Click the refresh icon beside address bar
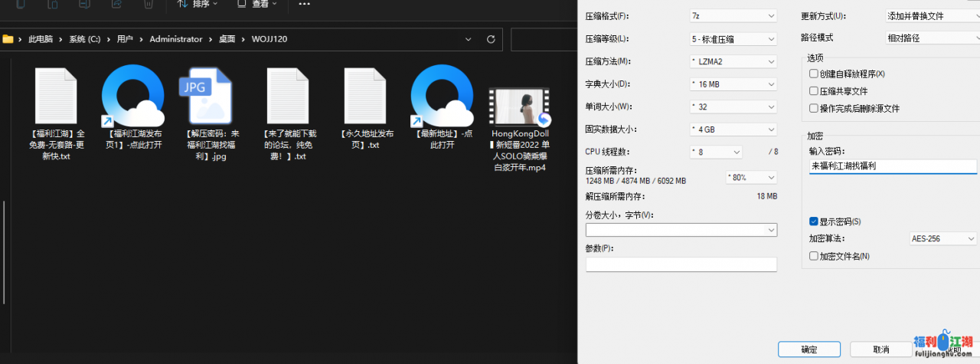The image size is (980, 364). (x=492, y=38)
